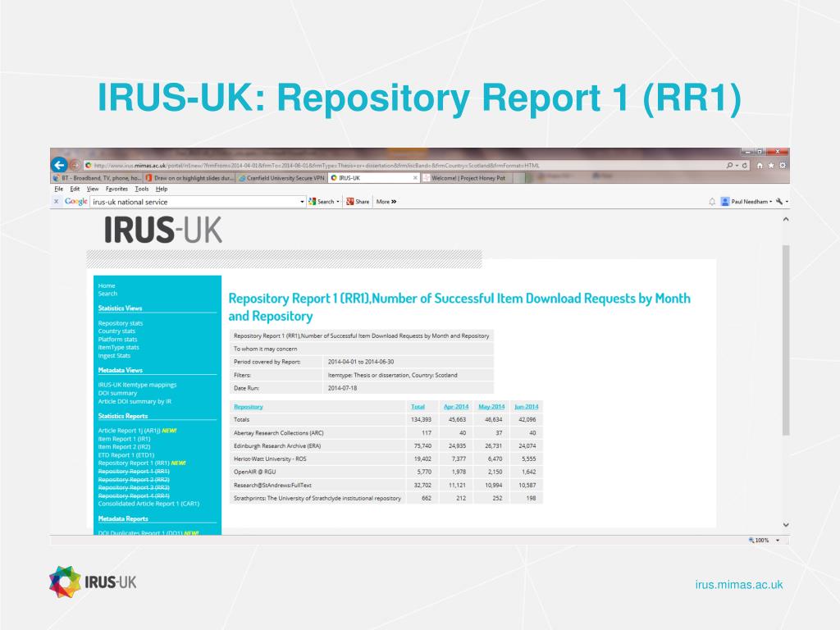The image size is (840, 630).
Task: Open the Favorites menu
Action: pos(116,189)
